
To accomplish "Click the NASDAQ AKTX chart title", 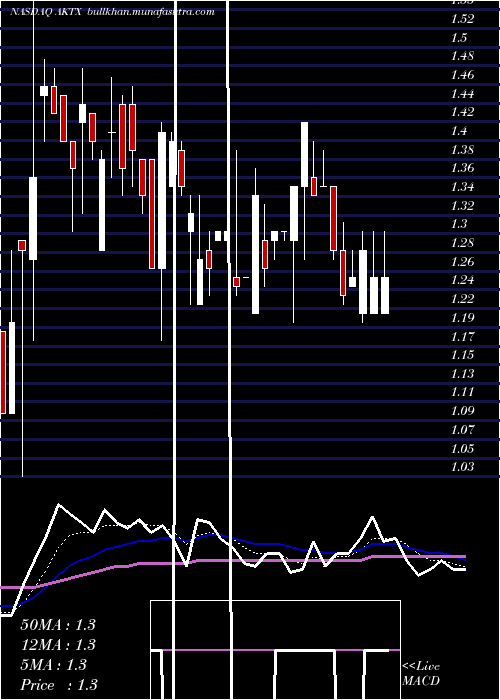I will (x=45, y=12).
